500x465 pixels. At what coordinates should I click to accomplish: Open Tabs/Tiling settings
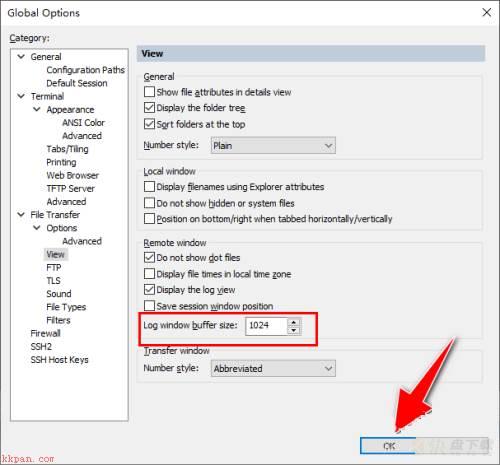click(67, 149)
